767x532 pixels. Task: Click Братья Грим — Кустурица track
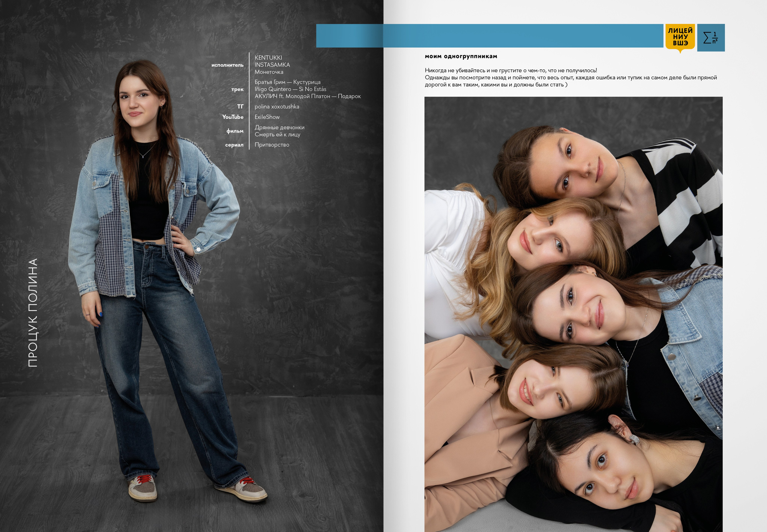pos(287,82)
